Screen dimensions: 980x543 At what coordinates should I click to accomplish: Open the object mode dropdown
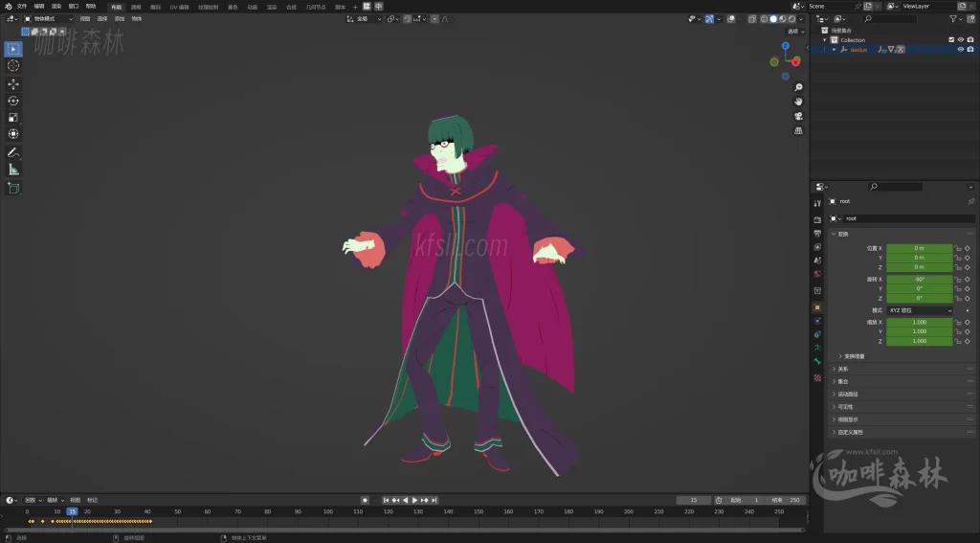pos(49,19)
